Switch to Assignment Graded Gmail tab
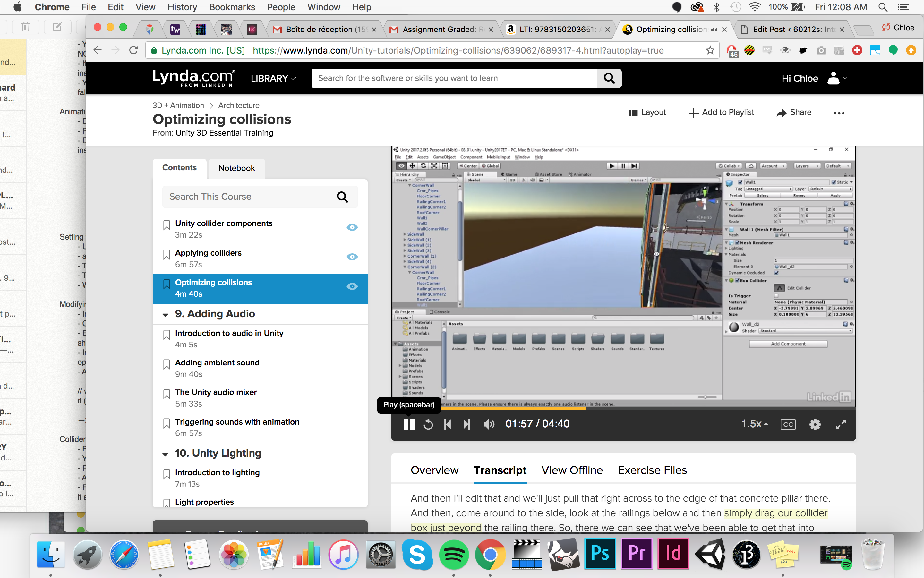Screen dimensions: 924x578 (x=442, y=30)
